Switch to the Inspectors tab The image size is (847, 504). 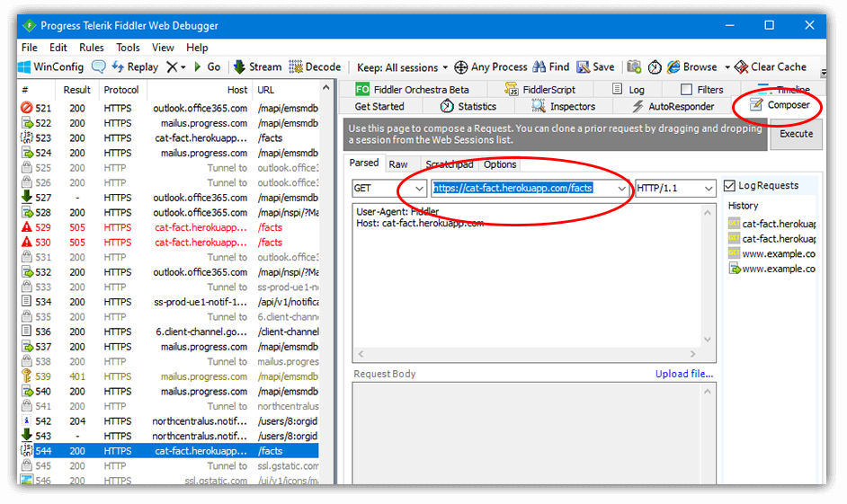point(564,106)
